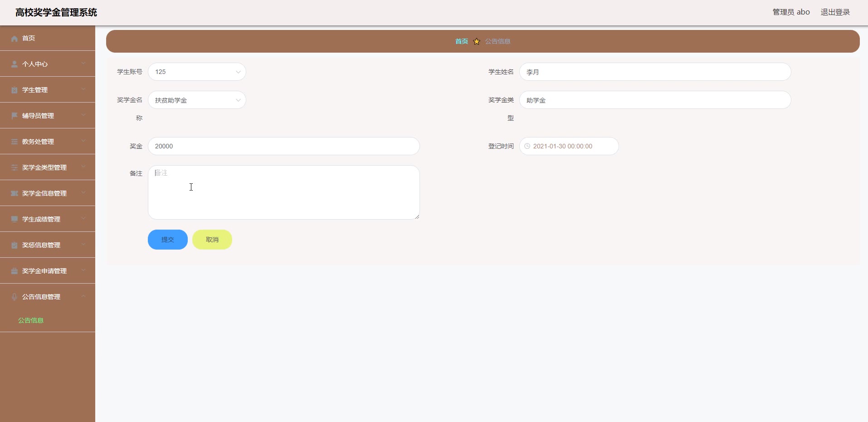868x422 pixels.
Task: Click the person icon beside 个人中心
Action: click(x=15, y=64)
